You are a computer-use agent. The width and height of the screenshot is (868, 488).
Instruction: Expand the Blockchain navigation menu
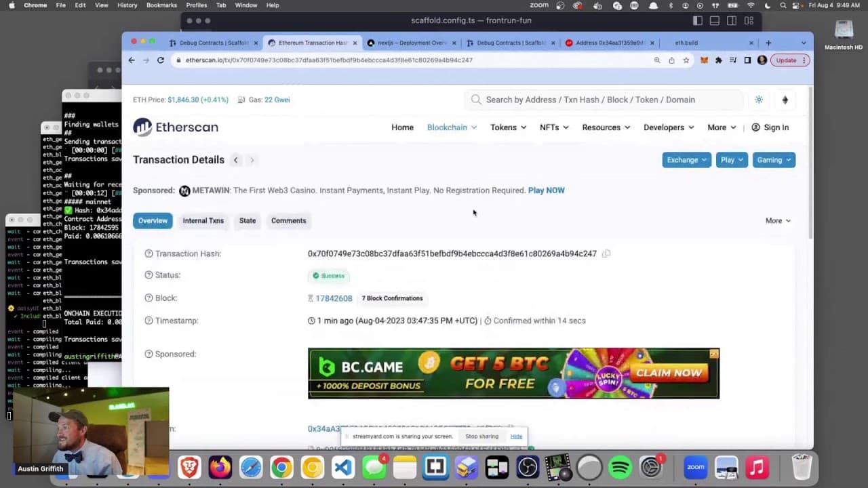(452, 127)
